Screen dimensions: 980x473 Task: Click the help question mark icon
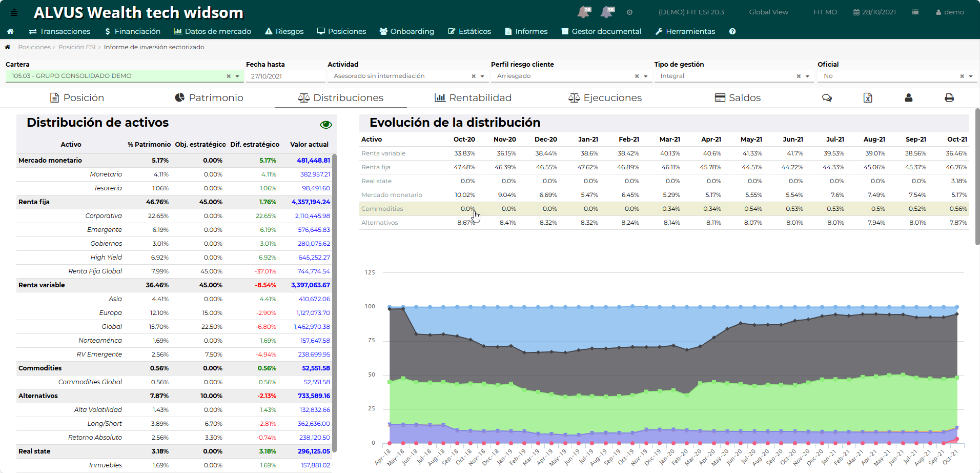coord(732,31)
